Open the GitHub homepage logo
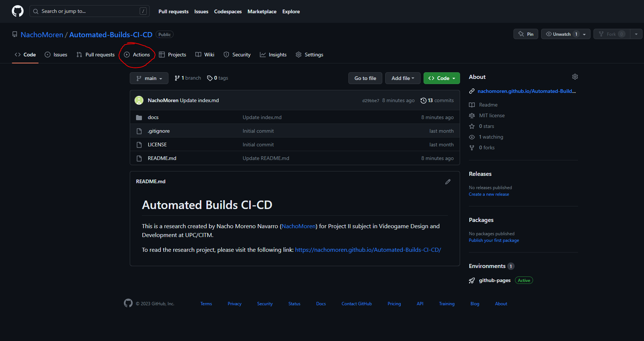The width and height of the screenshot is (644, 341). [18, 11]
